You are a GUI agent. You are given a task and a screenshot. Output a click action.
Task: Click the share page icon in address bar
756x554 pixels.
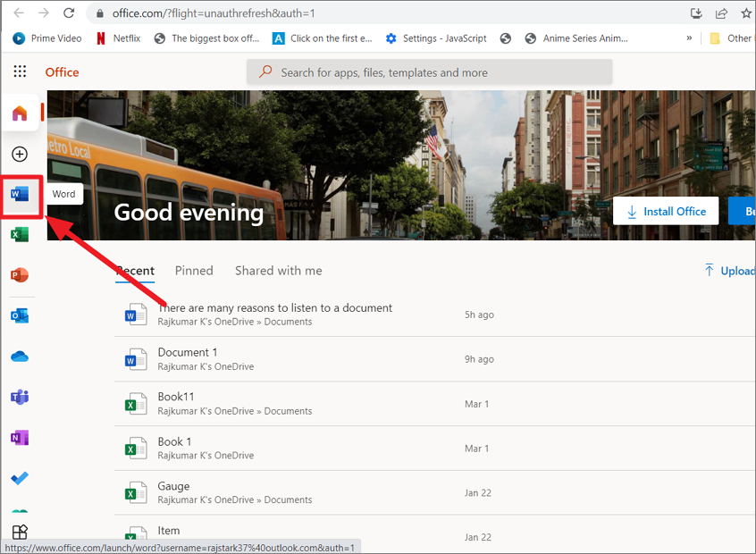click(721, 13)
